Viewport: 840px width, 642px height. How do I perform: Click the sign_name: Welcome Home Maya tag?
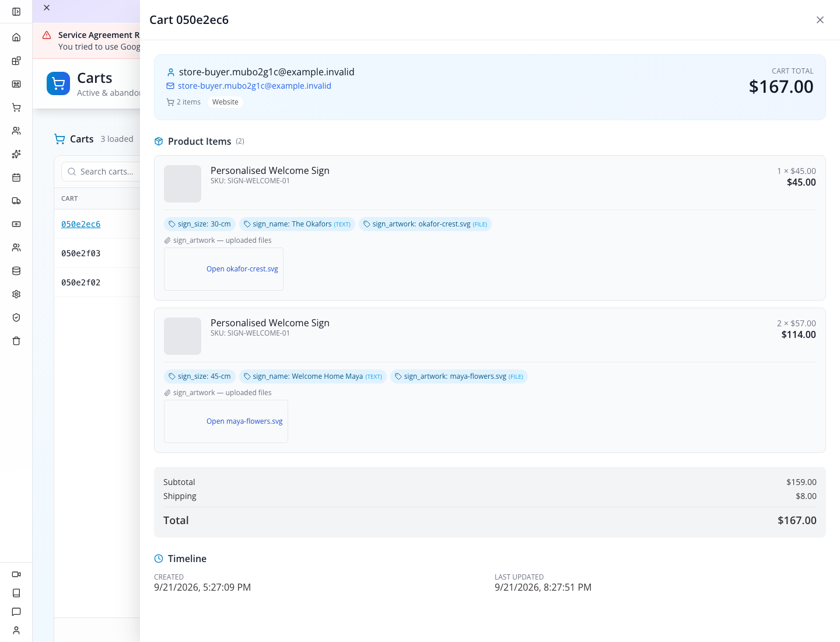pos(313,376)
